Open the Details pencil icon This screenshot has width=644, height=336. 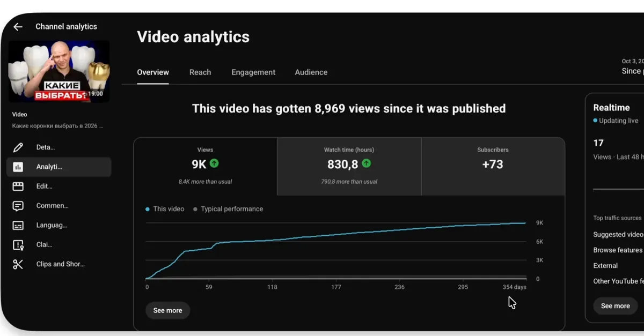point(18,147)
